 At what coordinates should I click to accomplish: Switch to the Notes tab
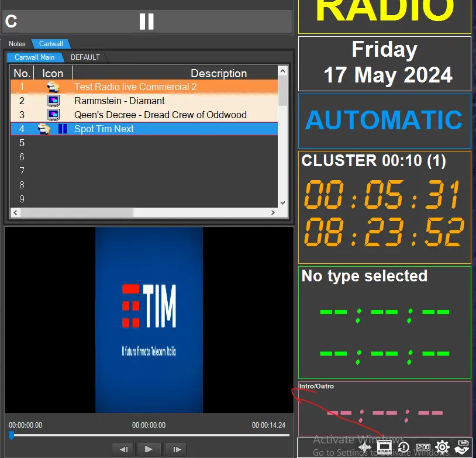pyautogui.click(x=17, y=44)
